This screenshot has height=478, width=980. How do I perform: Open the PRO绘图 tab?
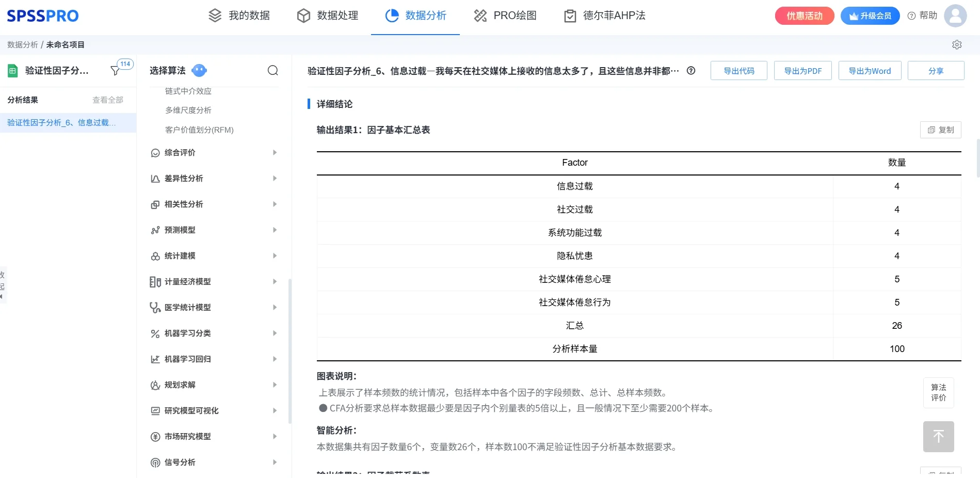[505, 15]
